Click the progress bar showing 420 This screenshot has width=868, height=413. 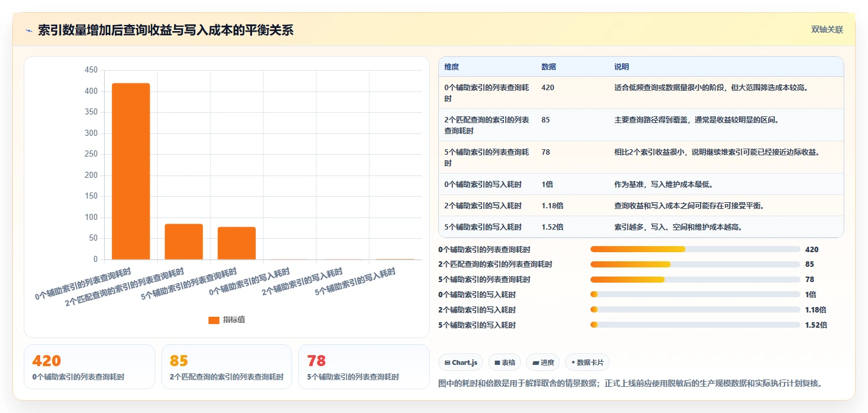point(695,249)
